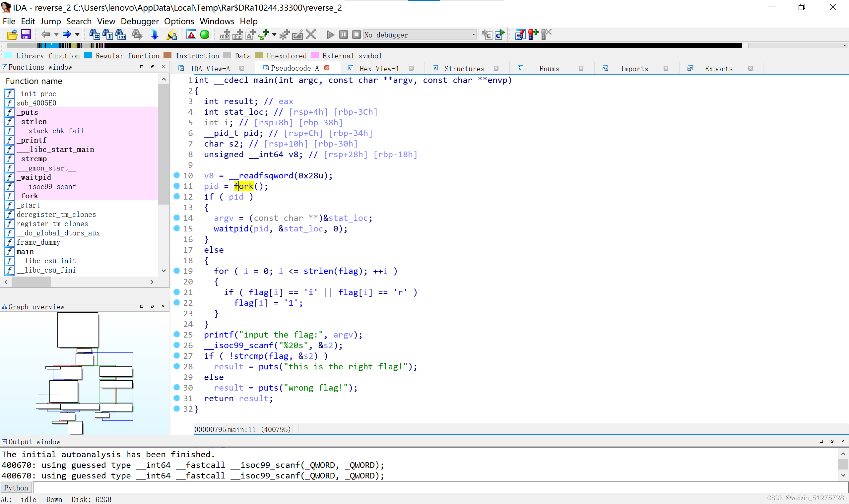849x504 pixels.
Task: Click the green plus 's' string icon
Action: tap(264, 34)
